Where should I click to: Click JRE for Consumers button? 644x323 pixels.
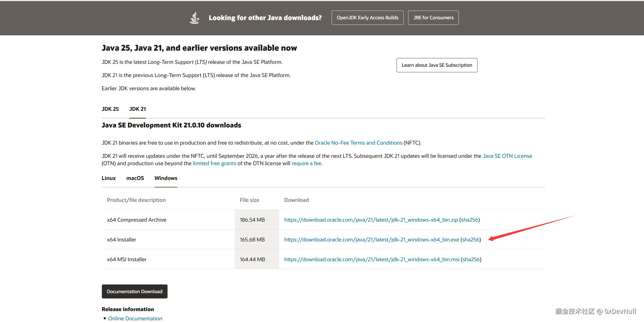(x=433, y=18)
